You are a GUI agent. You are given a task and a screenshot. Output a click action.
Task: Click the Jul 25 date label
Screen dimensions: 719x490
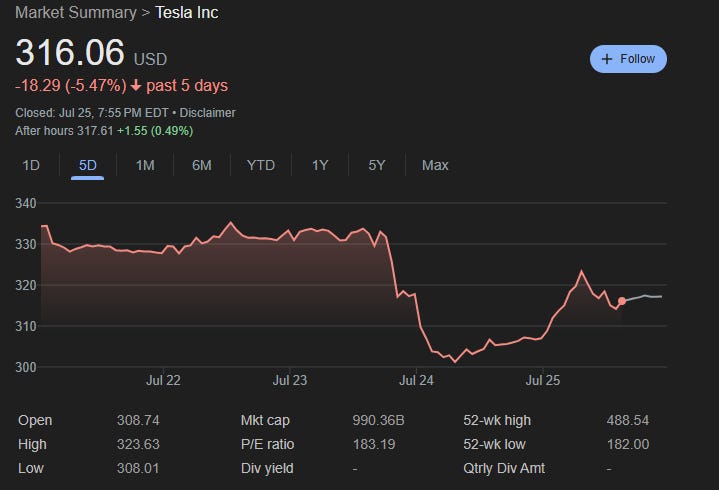click(x=543, y=380)
